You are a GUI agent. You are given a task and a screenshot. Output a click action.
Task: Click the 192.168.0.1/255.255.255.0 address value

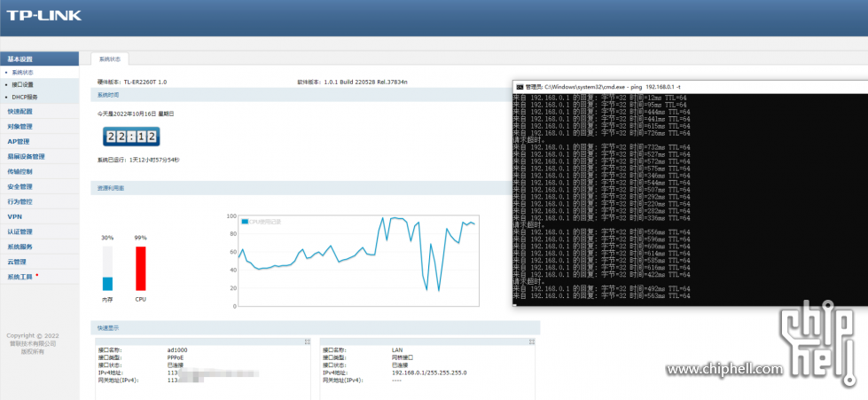[x=429, y=373]
